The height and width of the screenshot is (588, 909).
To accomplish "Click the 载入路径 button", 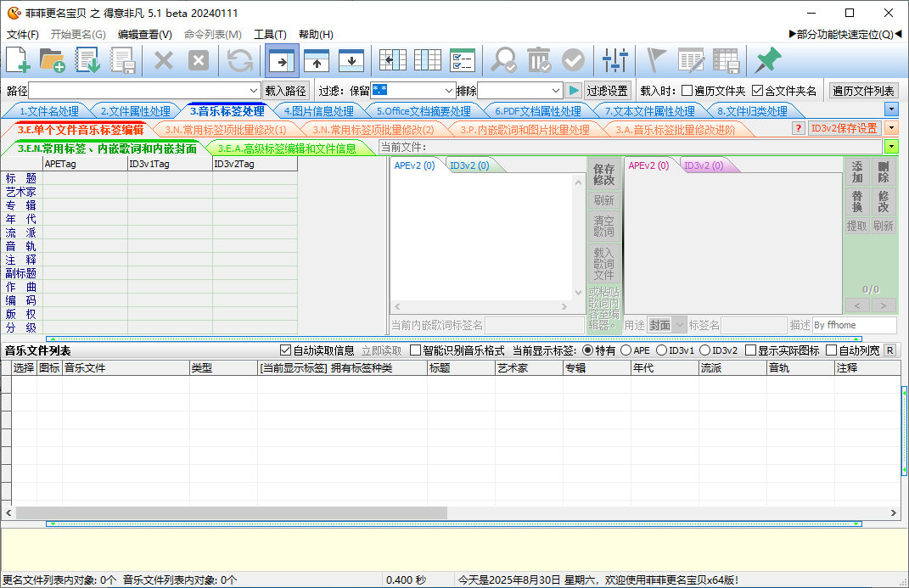I will (x=286, y=91).
